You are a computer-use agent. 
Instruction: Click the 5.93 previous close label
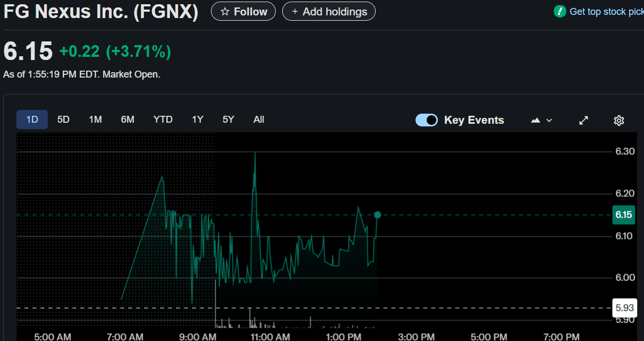pos(623,308)
